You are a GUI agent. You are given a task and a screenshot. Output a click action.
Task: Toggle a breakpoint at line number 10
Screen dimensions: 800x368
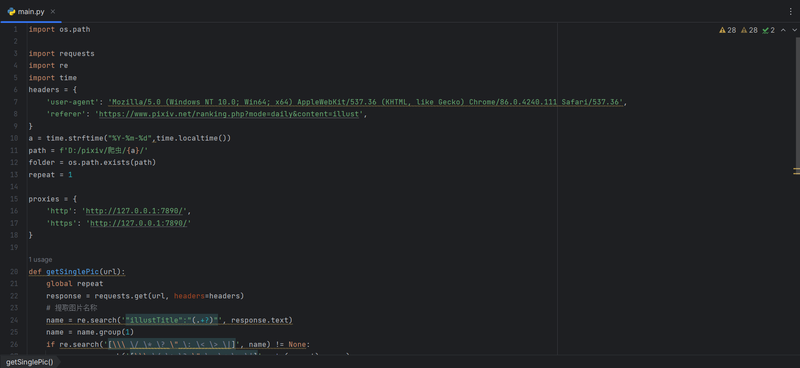click(15, 138)
